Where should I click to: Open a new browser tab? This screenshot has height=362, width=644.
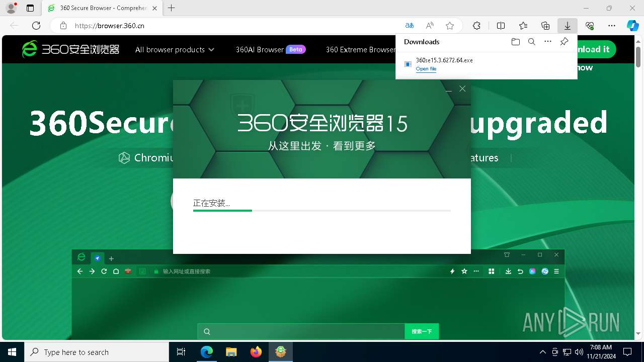point(172,8)
